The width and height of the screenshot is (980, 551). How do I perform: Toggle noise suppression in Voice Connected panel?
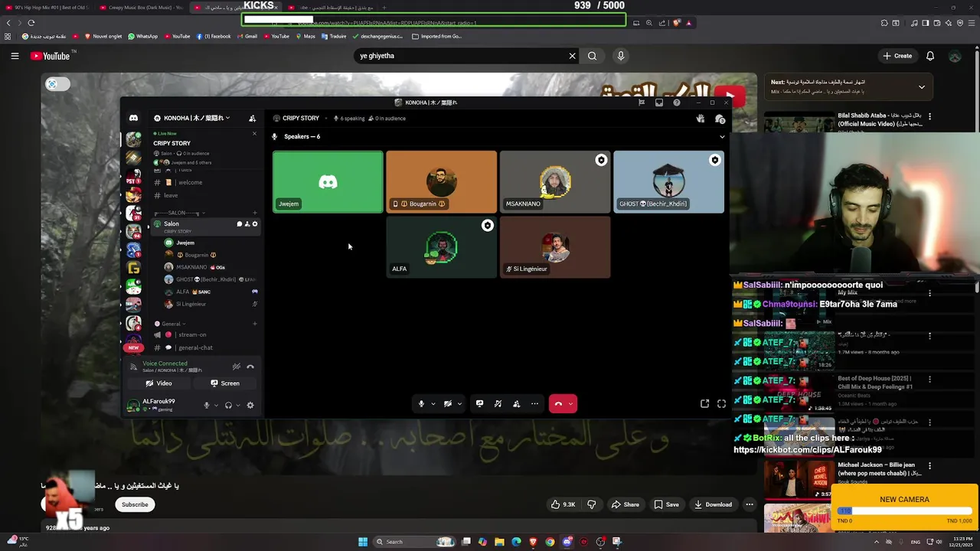[x=237, y=367]
